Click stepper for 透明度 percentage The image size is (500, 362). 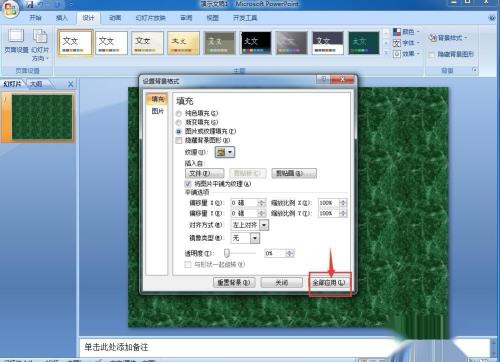click(x=290, y=254)
